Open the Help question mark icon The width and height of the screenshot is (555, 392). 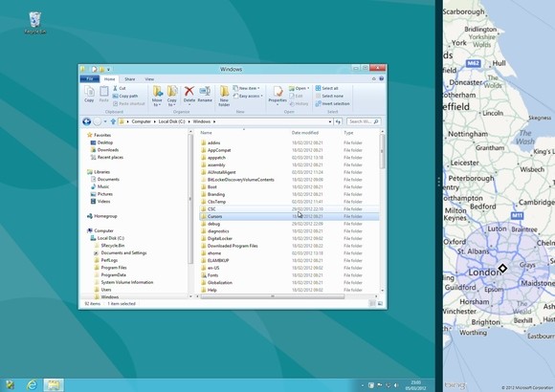click(381, 78)
